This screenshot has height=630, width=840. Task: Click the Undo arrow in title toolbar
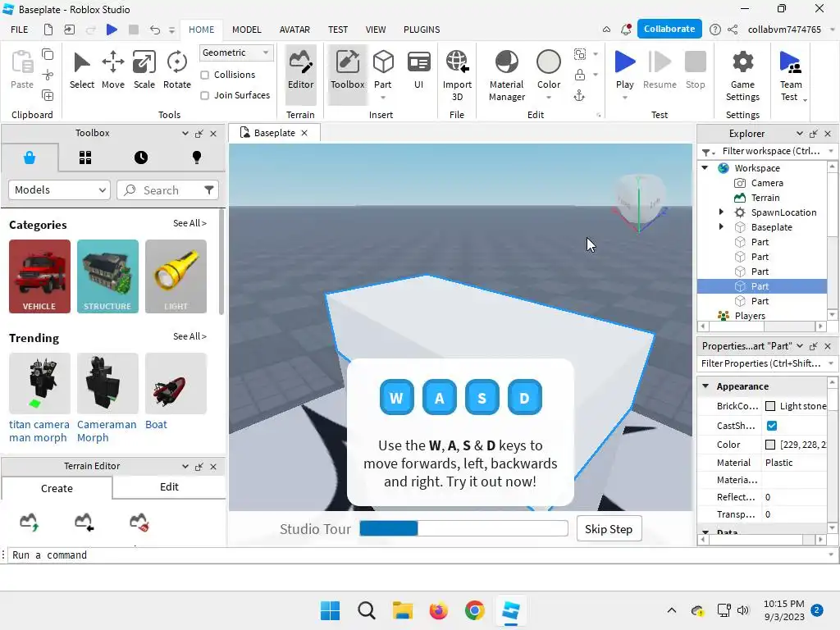click(x=155, y=30)
